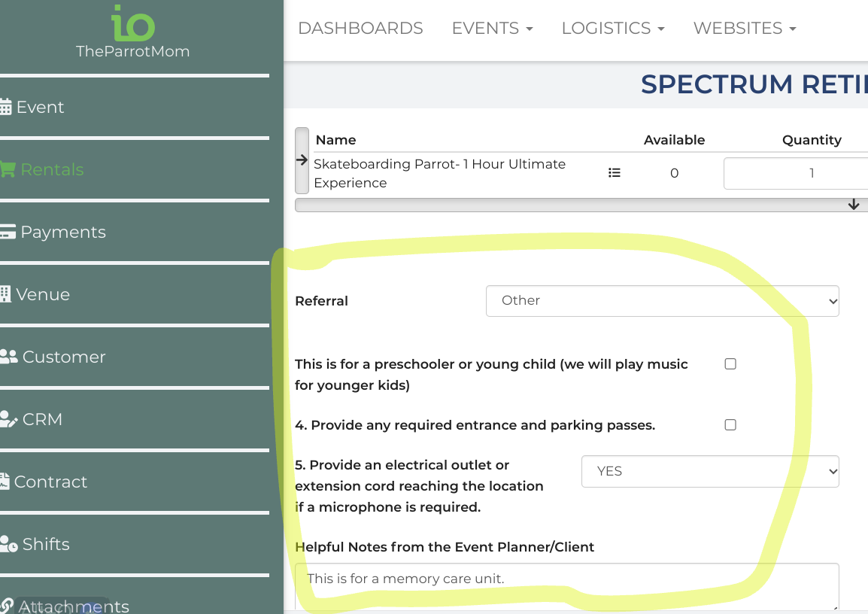Click the shopping cart Rentals icon
The height and width of the screenshot is (614, 868).
click(8, 170)
